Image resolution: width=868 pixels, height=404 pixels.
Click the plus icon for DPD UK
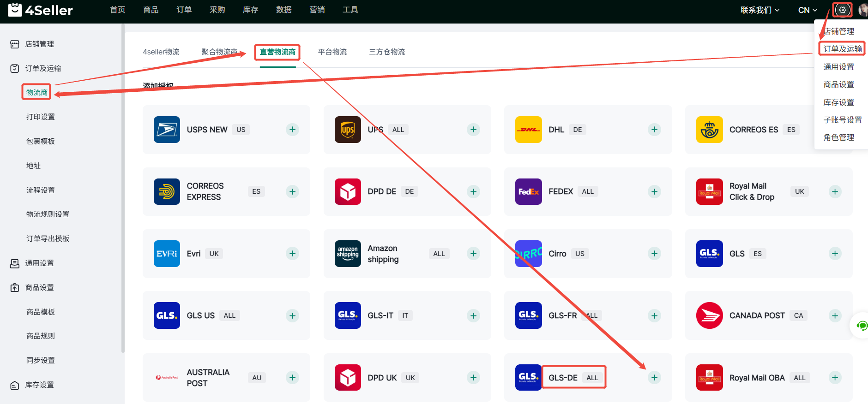pos(473,378)
